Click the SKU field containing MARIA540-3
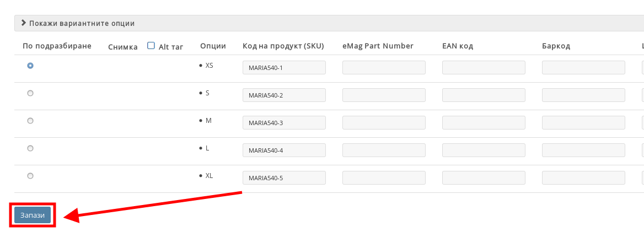The height and width of the screenshot is (237, 644). point(284,123)
